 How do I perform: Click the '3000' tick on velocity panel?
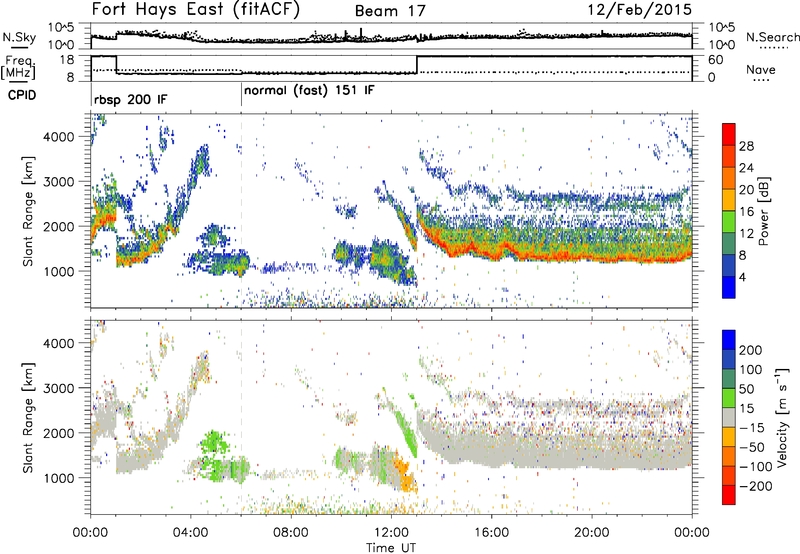59,388
